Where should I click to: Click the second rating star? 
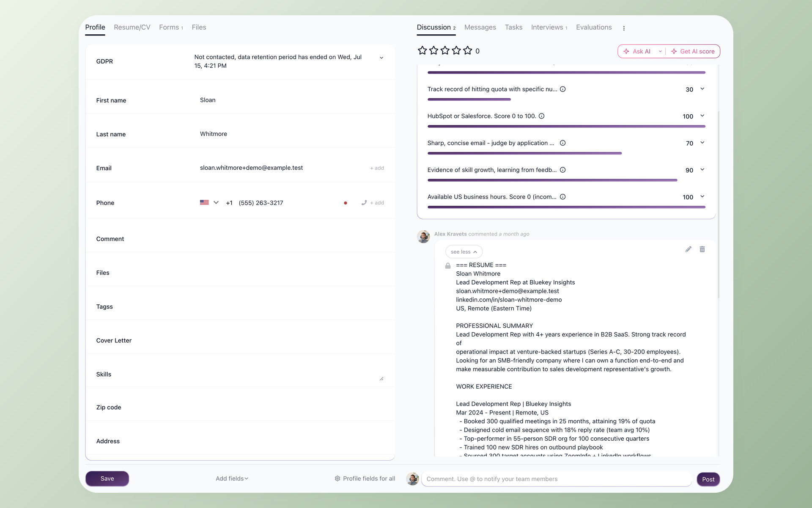coord(433,51)
